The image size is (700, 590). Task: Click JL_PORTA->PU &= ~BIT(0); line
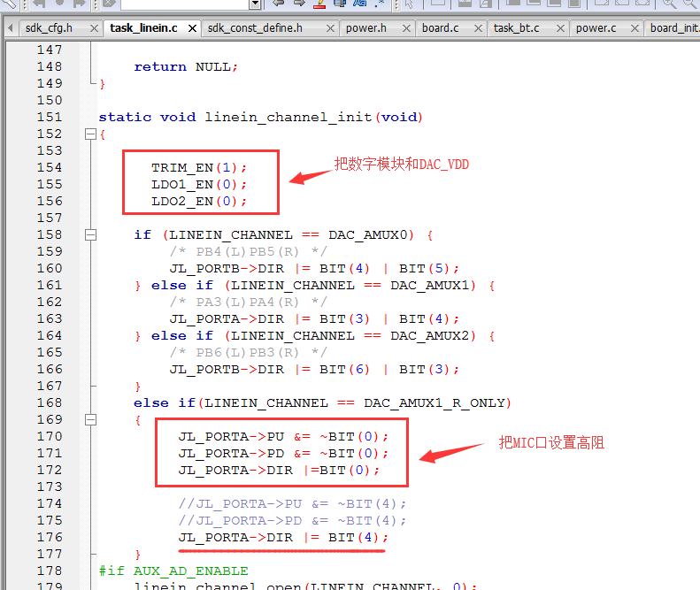tap(283, 437)
